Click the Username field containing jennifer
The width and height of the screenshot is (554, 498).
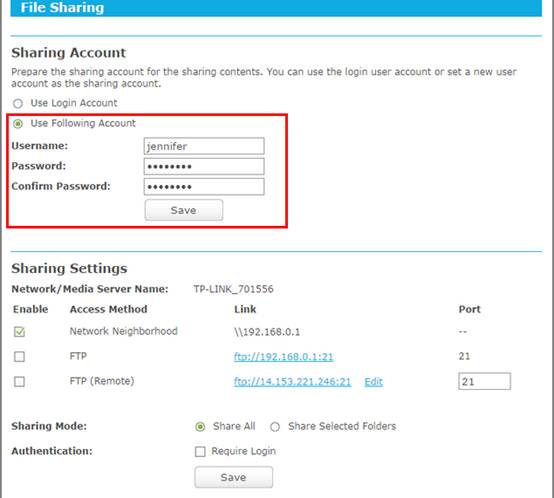(x=204, y=146)
